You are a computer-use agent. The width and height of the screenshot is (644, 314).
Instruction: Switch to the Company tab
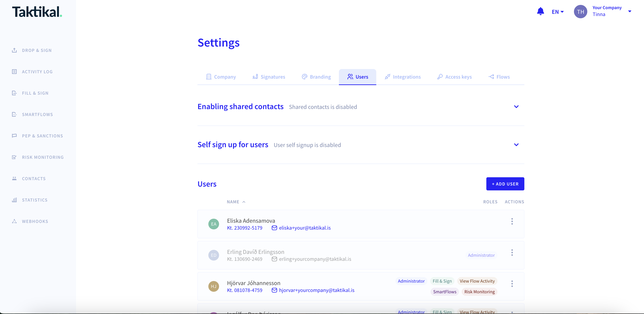(x=221, y=77)
